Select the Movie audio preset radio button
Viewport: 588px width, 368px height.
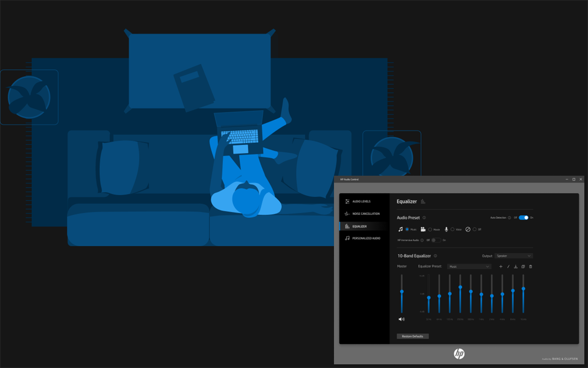coord(430,229)
